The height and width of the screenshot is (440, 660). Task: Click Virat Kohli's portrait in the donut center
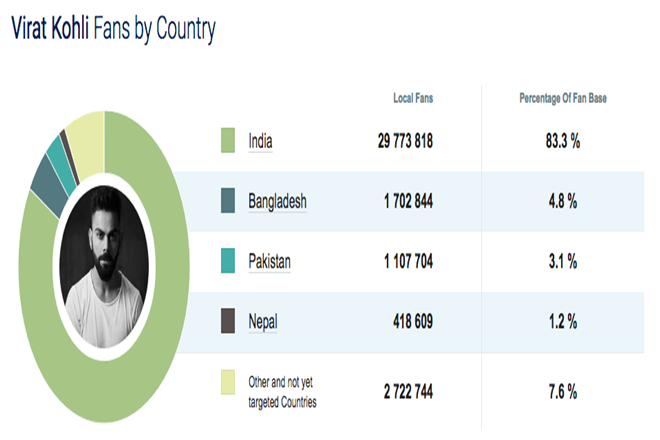(x=103, y=264)
